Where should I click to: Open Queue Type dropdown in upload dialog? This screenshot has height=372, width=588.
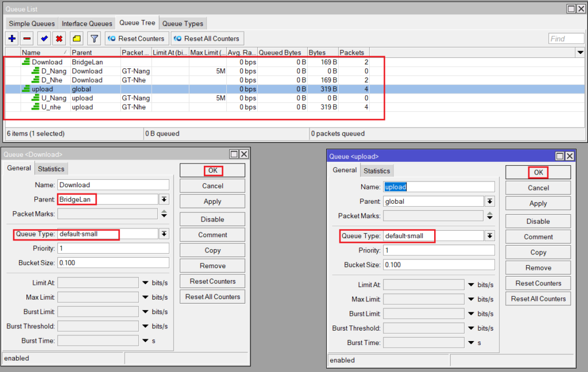click(x=490, y=236)
